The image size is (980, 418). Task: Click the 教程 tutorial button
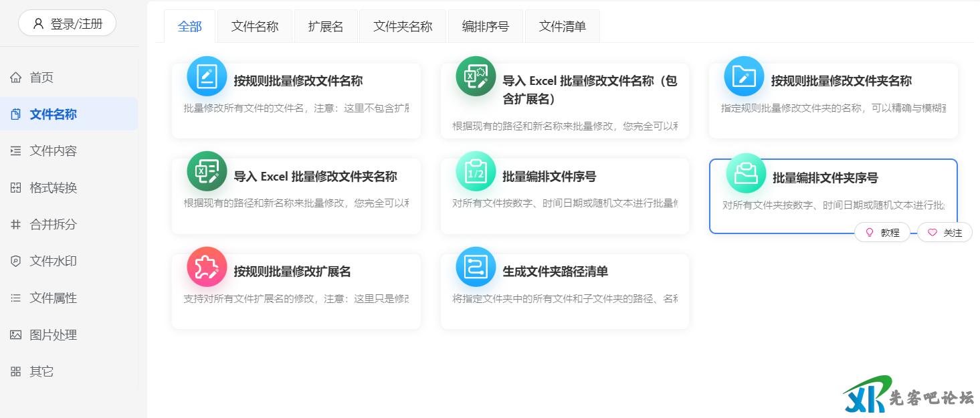pyautogui.click(x=882, y=233)
